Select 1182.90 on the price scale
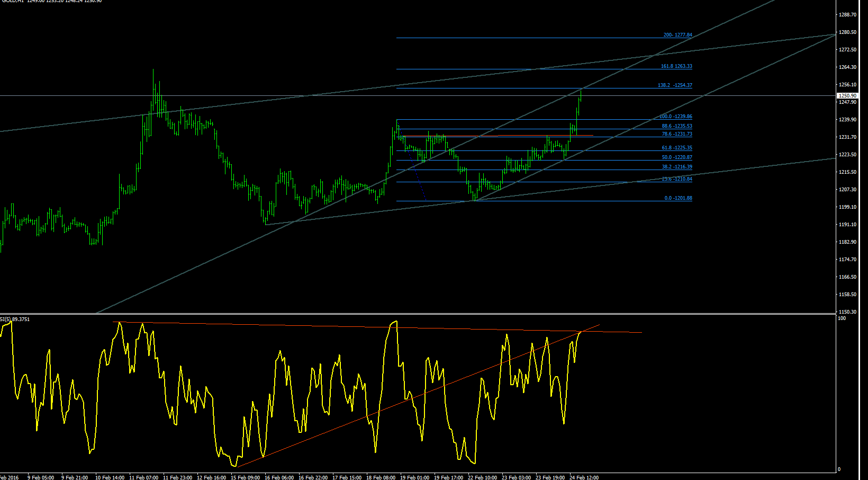 coord(847,242)
